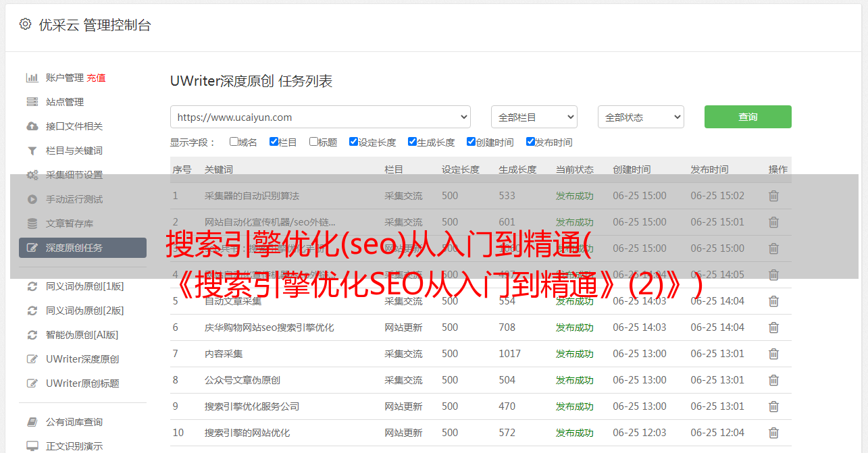Delete row 6 庆华购物网站 task

(773, 327)
